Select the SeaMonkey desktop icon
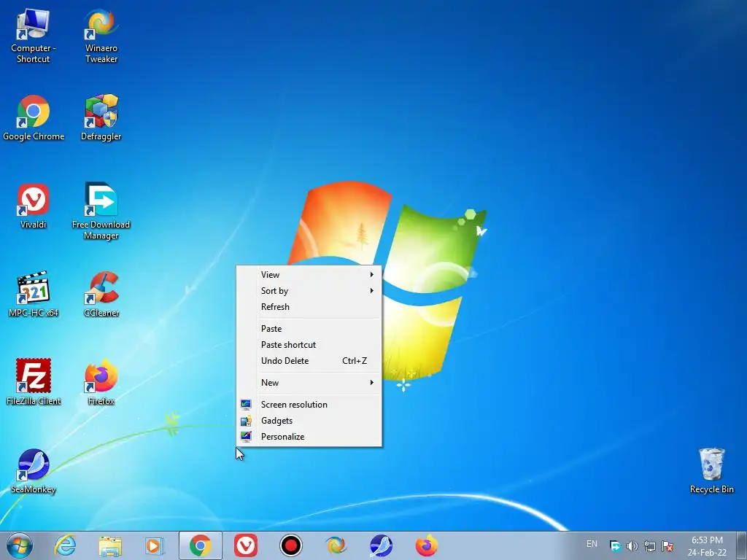 click(x=34, y=471)
